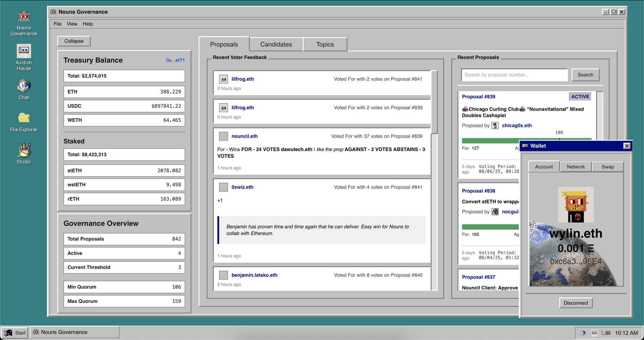
Task: Click the Disconnect wallet button
Action: (x=576, y=303)
